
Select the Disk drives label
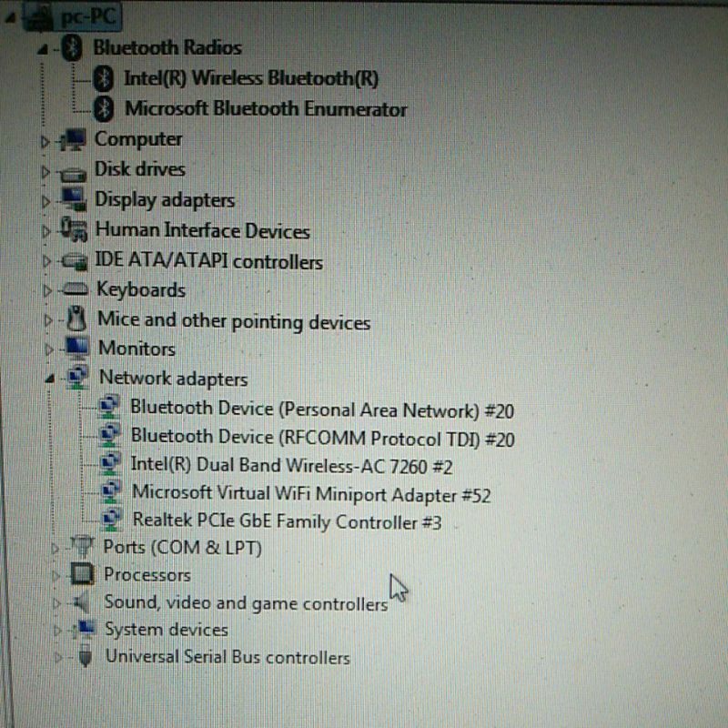pos(140,169)
